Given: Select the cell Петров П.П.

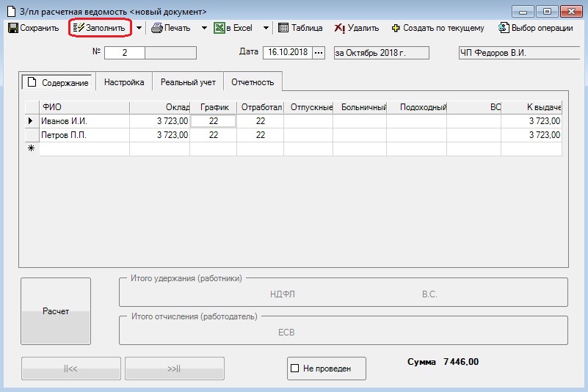Looking at the screenshot, I should (84, 134).
